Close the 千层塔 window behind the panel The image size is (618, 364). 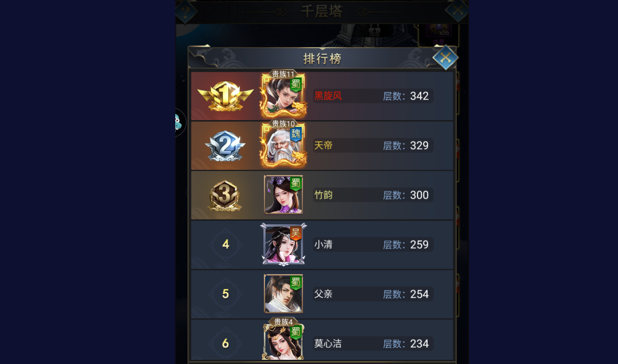(x=457, y=10)
